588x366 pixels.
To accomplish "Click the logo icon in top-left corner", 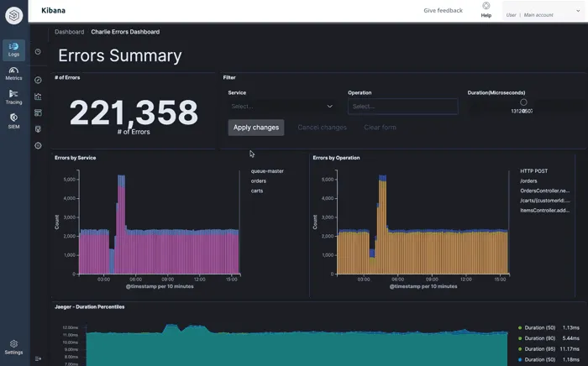I will click(x=13, y=15).
